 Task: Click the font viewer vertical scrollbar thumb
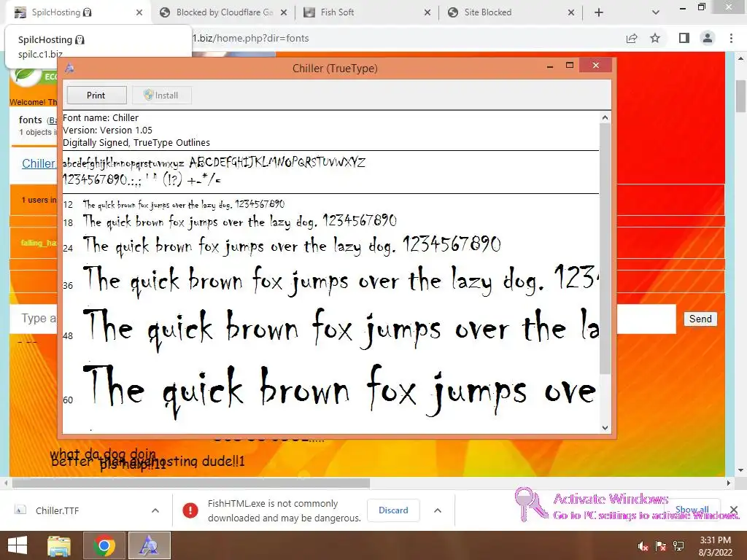[605, 248]
